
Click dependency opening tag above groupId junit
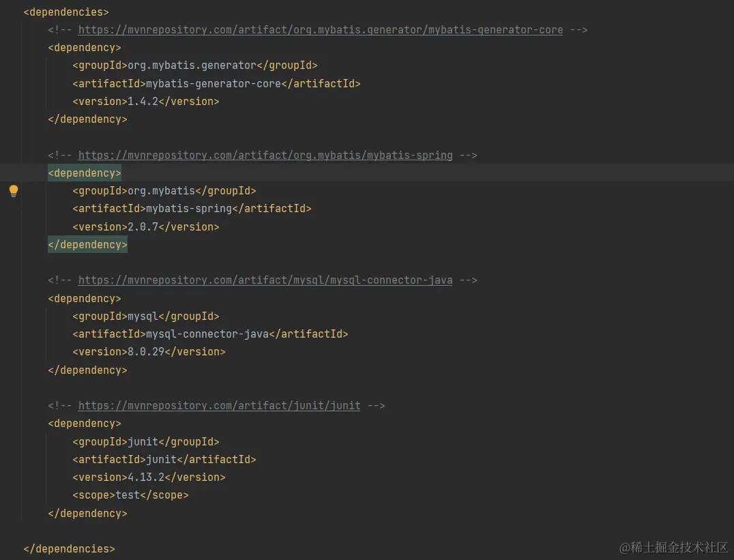click(x=85, y=424)
